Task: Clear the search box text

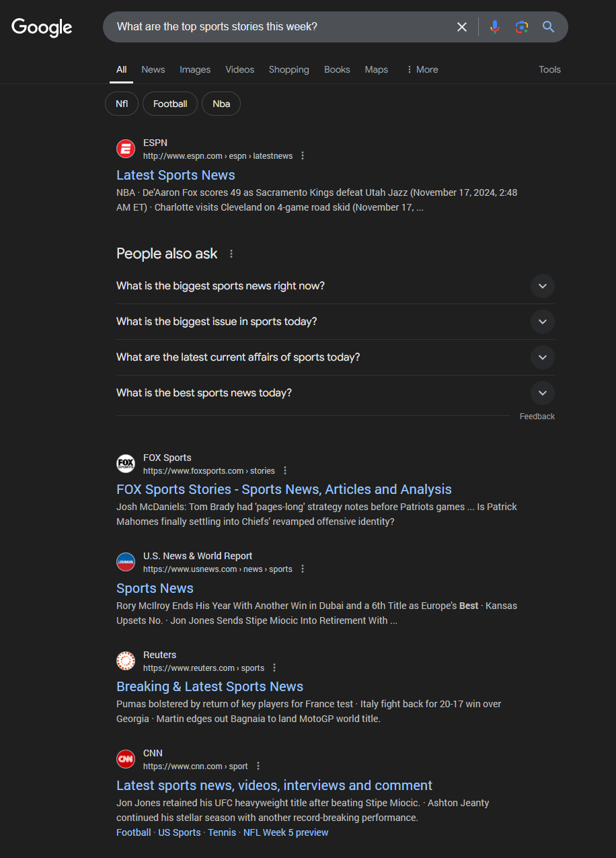Action: tap(462, 27)
